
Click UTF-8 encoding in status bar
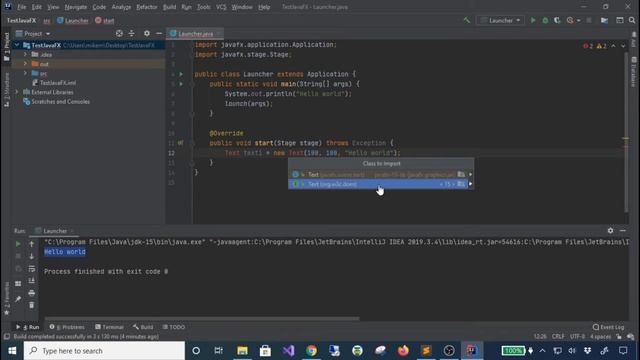pyautogui.click(x=578, y=337)
